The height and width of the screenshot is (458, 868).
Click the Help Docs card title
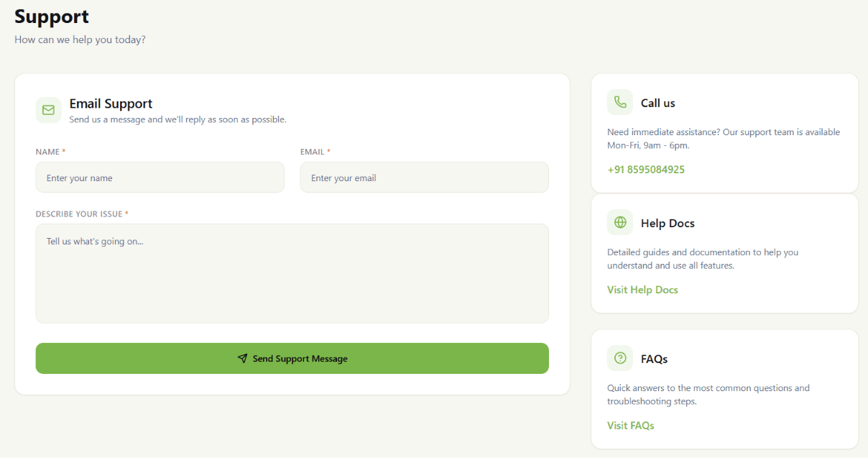[x=668, y=223]
